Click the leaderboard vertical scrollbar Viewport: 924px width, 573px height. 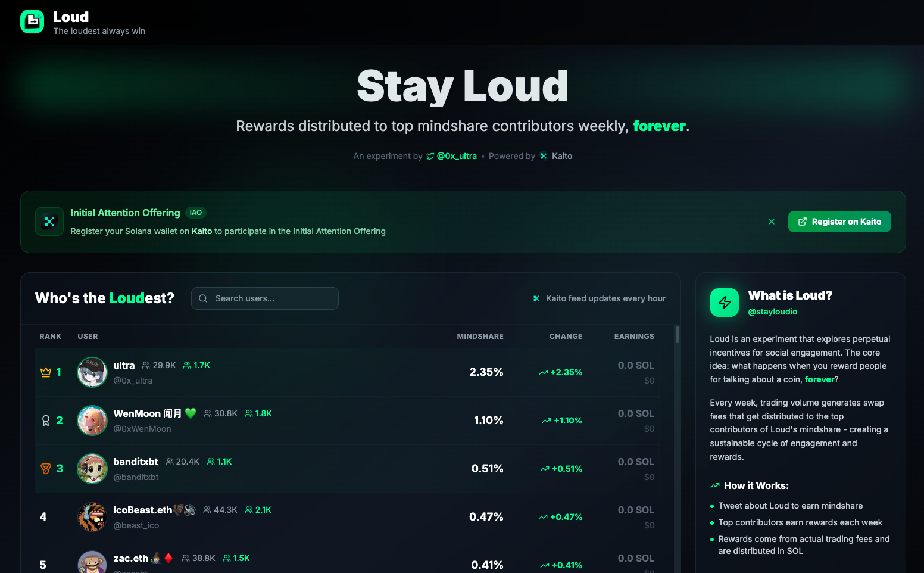pos(678,334)
